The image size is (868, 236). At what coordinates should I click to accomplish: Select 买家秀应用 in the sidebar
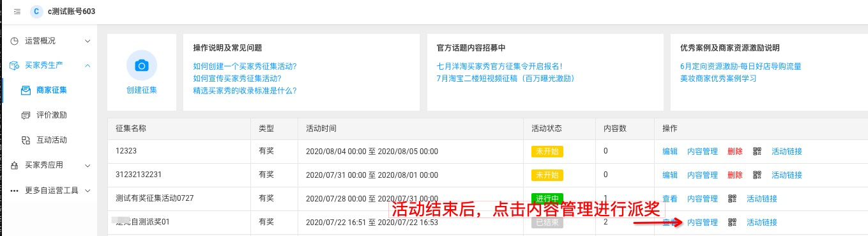tap(44, 165)
